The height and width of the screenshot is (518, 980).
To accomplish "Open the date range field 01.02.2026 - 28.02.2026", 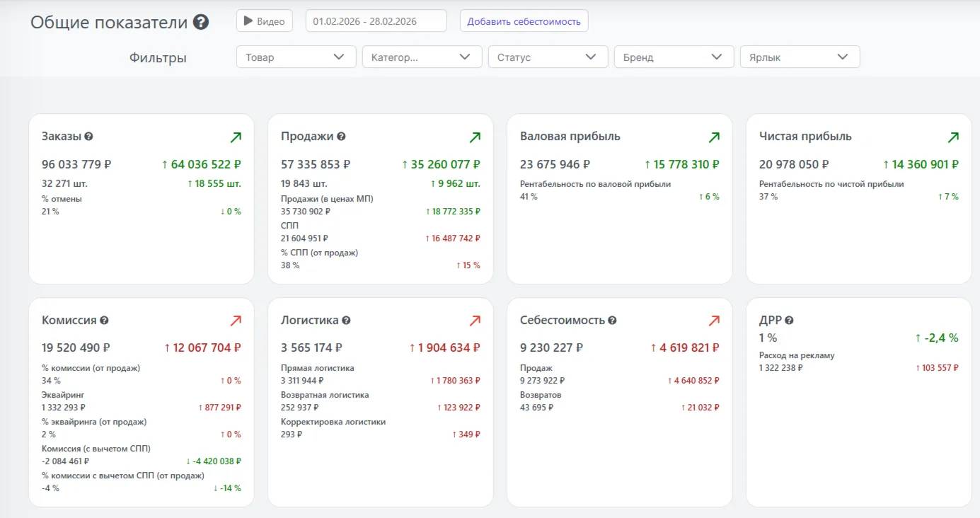I will [376, 21].
